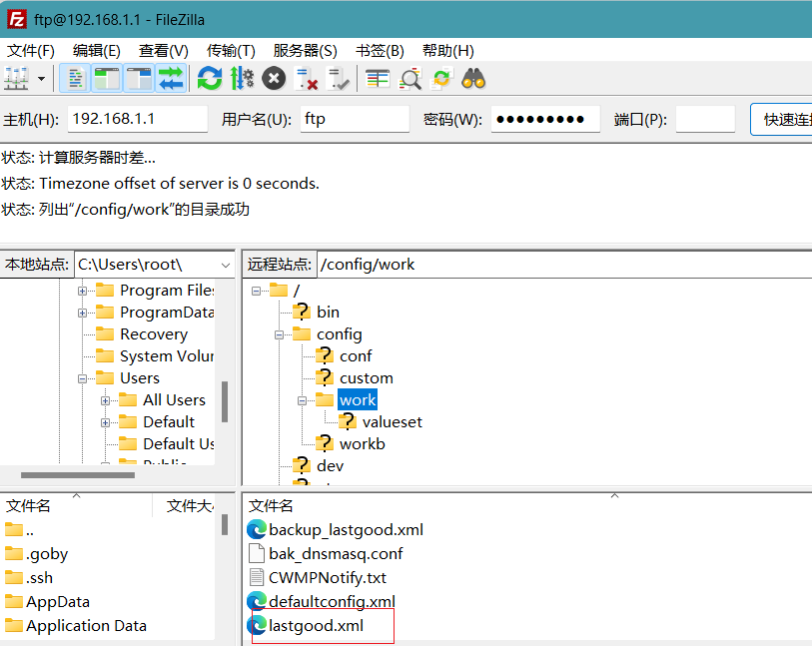Screen dimensions: 812x646
Task: Toggle message log display
Action: coord(76,79)
